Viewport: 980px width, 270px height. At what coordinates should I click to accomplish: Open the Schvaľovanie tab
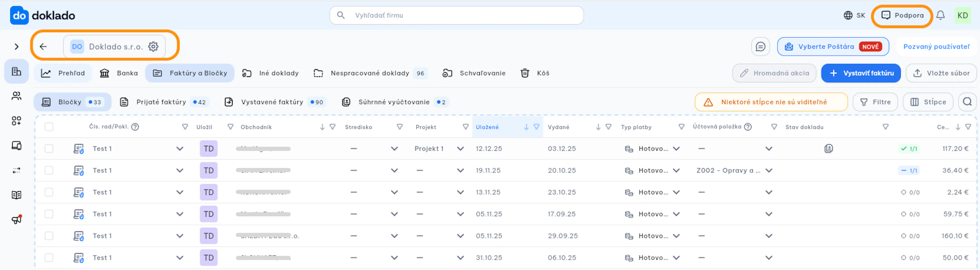pos(474,73)
